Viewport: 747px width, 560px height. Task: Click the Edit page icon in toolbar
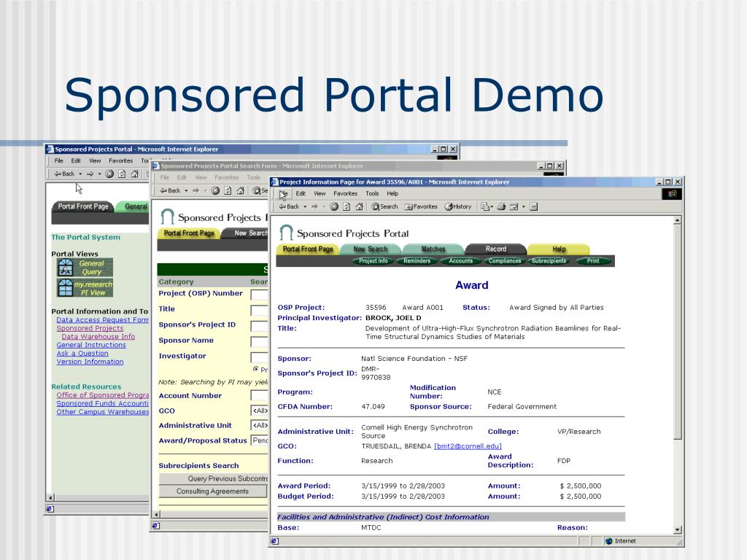pyautogui.click(x=514, y=206)
